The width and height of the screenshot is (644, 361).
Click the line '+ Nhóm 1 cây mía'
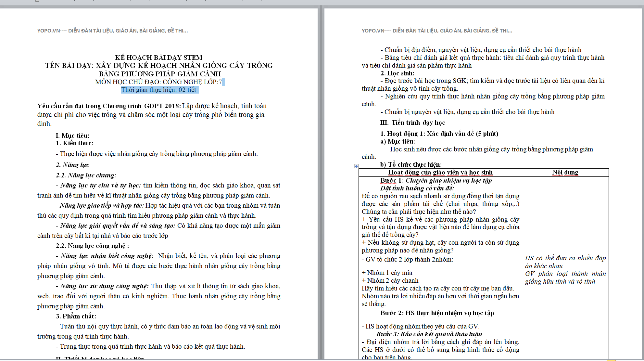tap(387, 273)
